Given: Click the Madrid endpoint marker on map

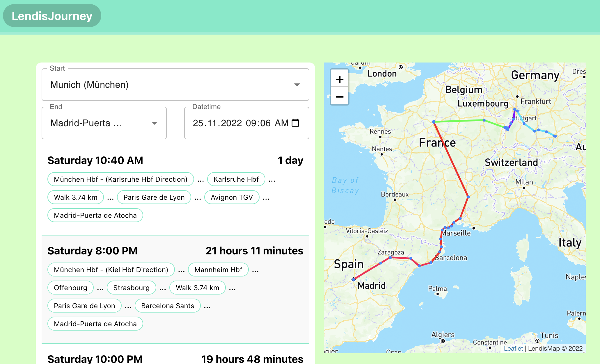Looking at the screenshot, I should (x=353, y=279).
